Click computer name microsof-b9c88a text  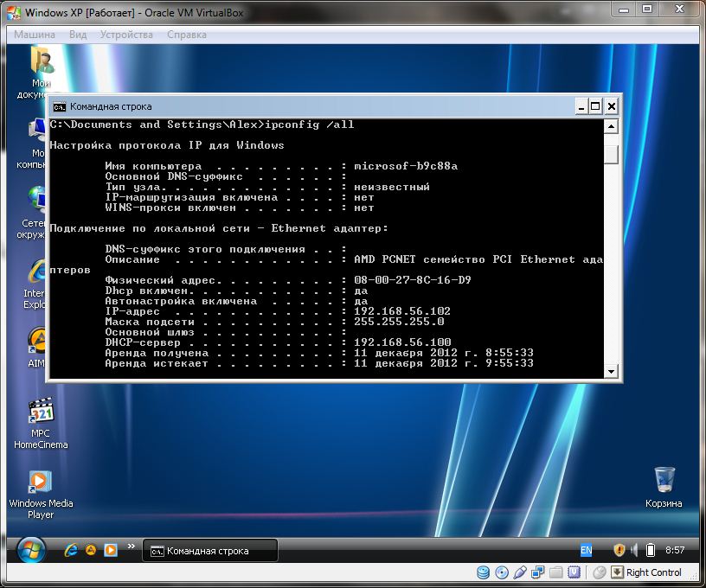pyautogui.click(x=406, y=166)
